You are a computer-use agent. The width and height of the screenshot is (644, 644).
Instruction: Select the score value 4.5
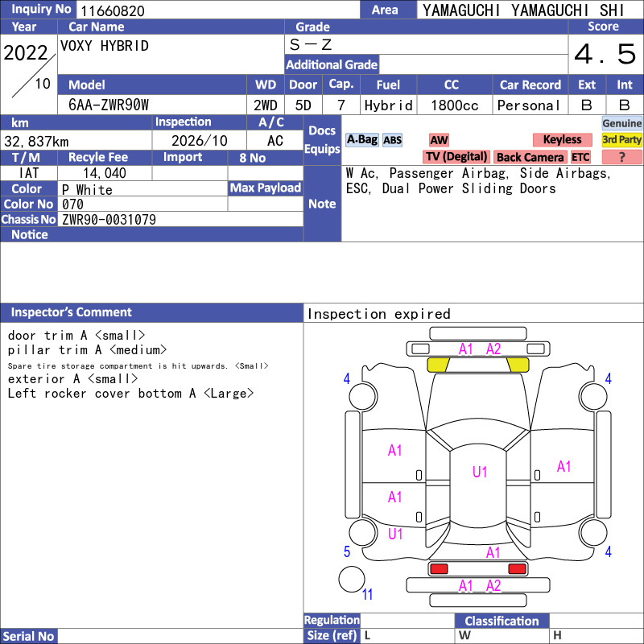(605, 54)
